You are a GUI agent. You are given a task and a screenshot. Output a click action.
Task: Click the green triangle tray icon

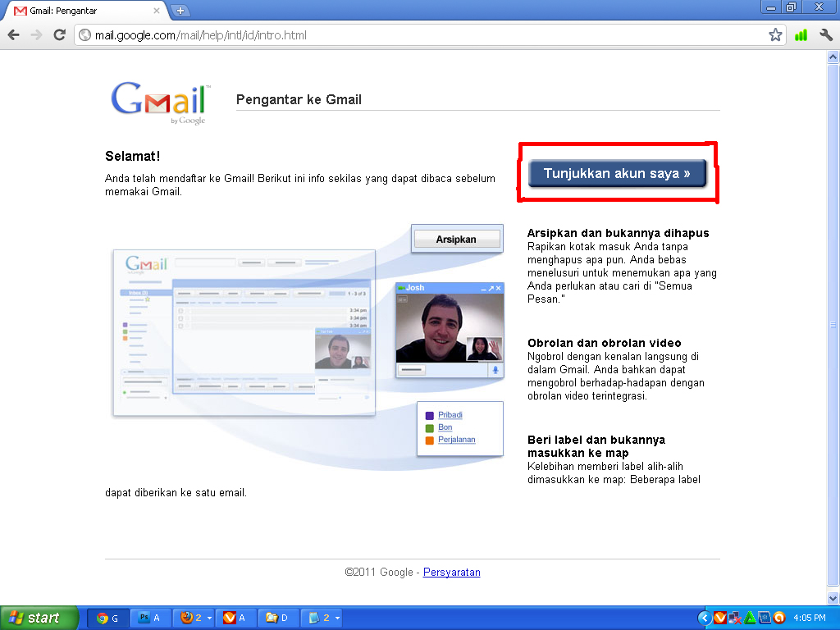click(x=749, y=617)
